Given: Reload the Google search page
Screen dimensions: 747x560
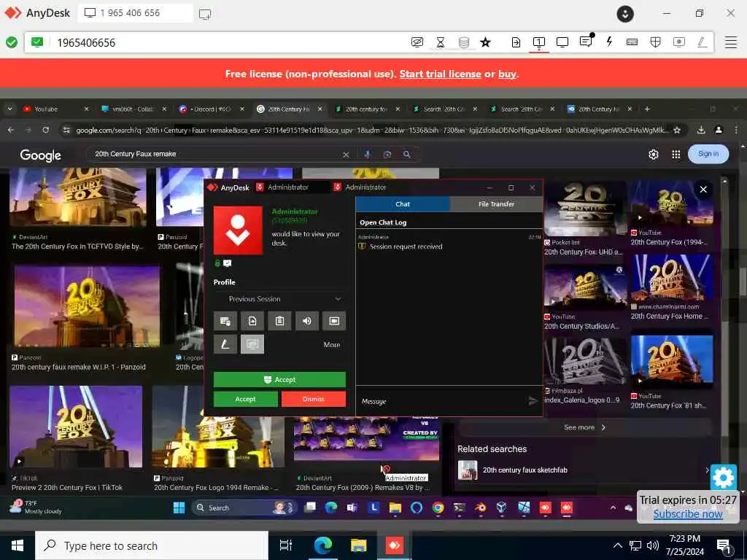Looking at the screenshot, I should coord(46,130).
